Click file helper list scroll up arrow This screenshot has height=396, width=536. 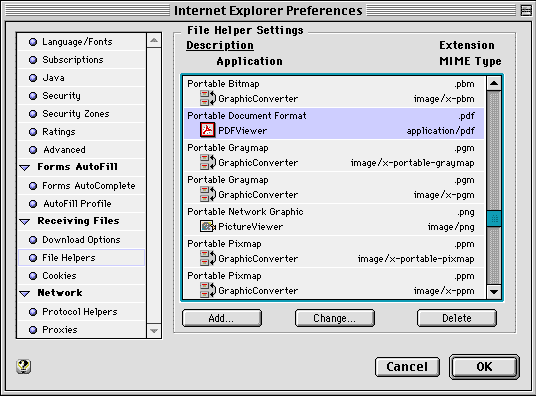click(494, 83)
